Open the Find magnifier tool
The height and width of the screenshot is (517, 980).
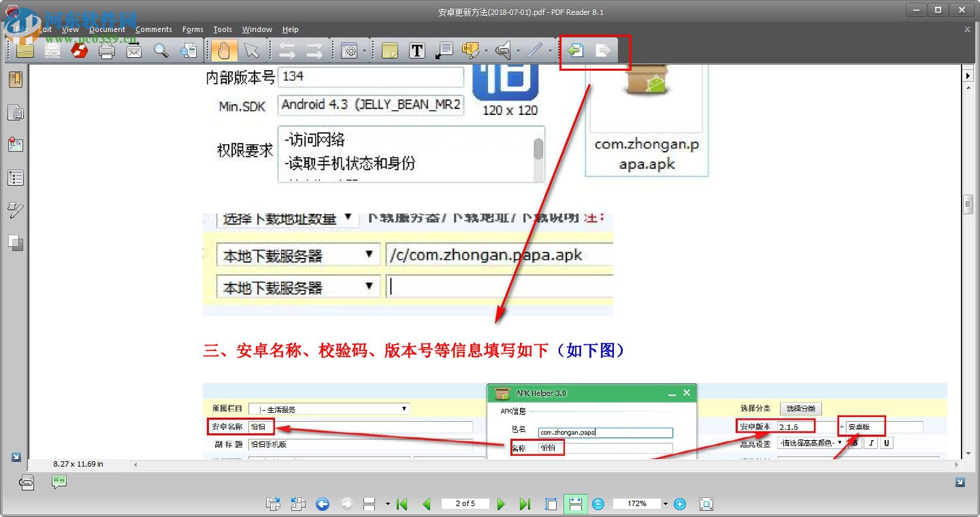pyautogui.click(x=161, y=50)
